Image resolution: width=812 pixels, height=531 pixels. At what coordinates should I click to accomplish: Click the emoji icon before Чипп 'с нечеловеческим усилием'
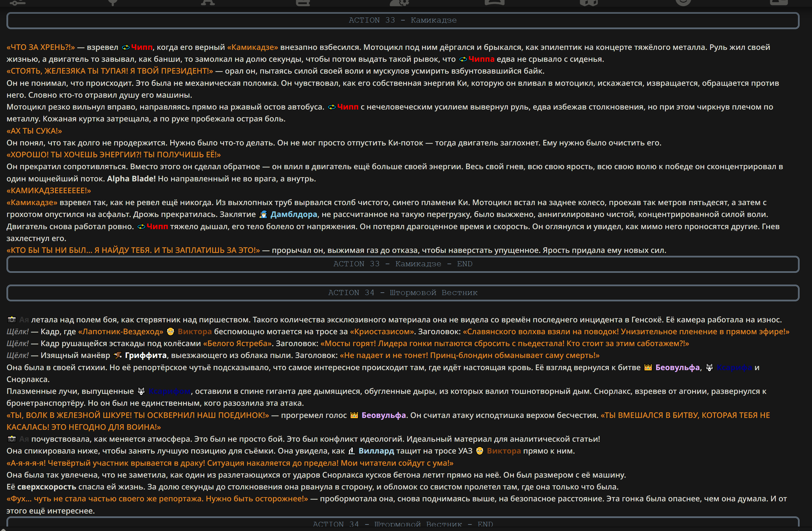click(x=332, y=107)
